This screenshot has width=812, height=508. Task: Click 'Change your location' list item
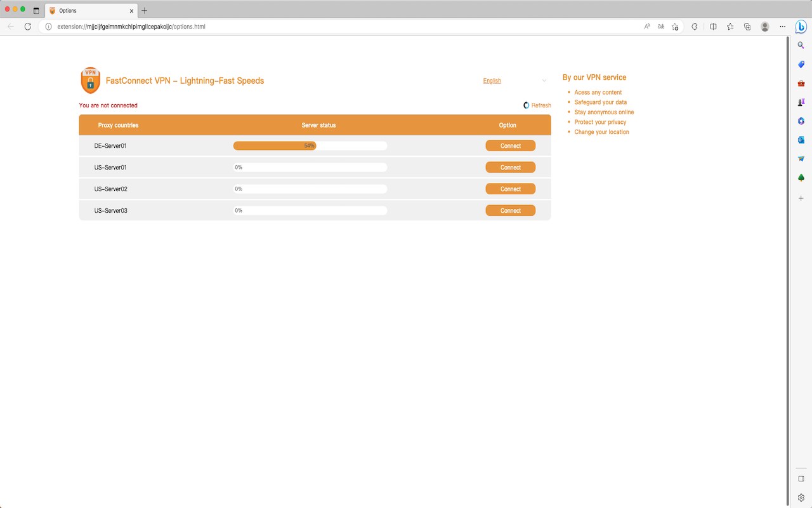pyautogui.click(x=601, y=132)
